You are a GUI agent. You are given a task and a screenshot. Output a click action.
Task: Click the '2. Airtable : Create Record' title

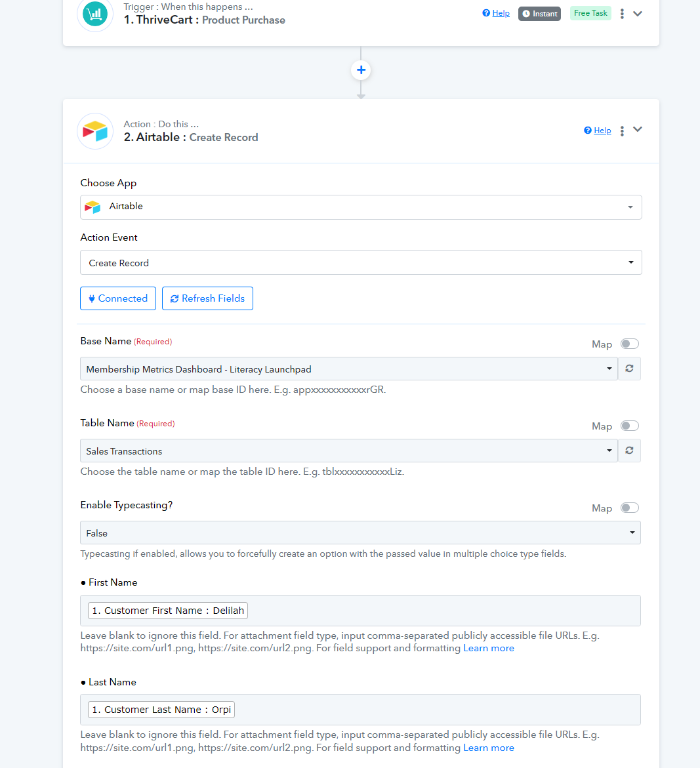click(x=191, y=137)
